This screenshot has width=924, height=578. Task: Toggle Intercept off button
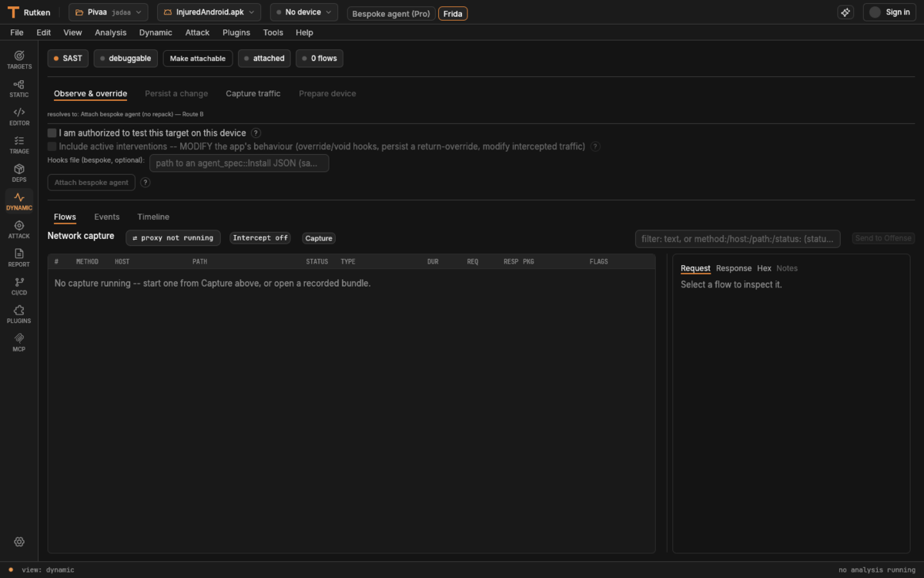click(260, 238)
